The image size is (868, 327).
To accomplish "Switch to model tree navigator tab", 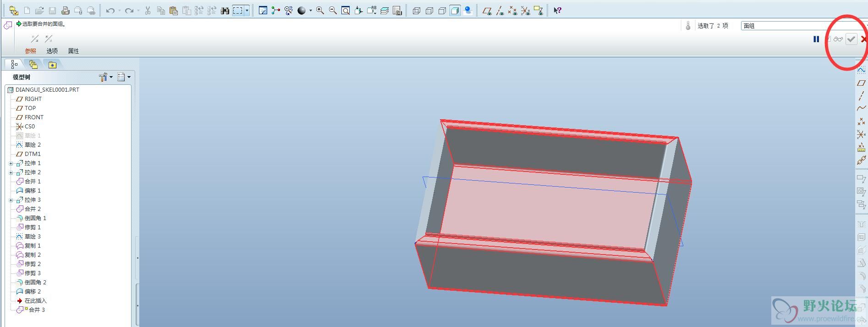I will tap(14, 65).
